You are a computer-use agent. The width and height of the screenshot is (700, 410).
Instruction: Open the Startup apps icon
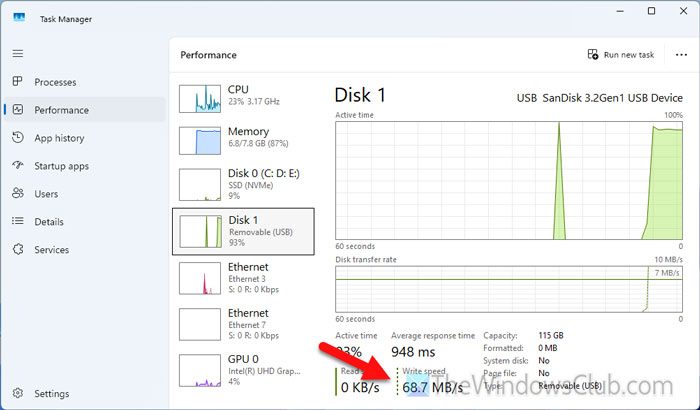(x=17, y=166)
